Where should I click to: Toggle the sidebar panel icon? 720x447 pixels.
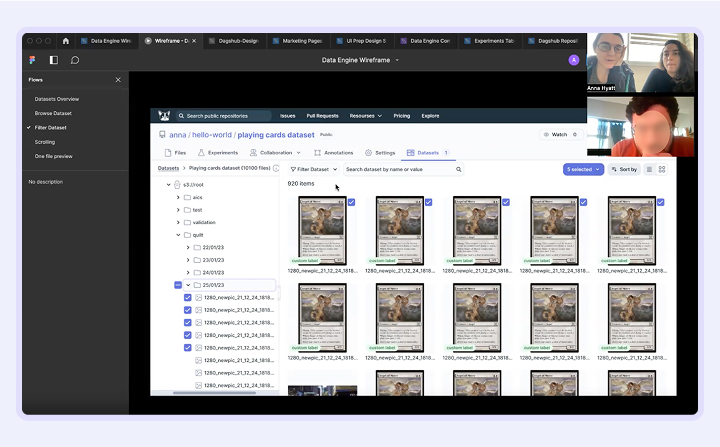click(54, 60)
